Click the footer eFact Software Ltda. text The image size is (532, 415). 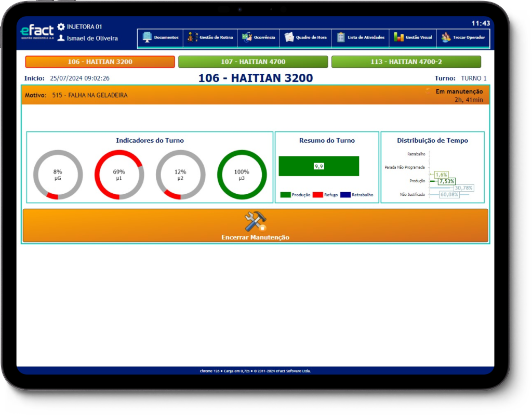(x=293, y=371)
